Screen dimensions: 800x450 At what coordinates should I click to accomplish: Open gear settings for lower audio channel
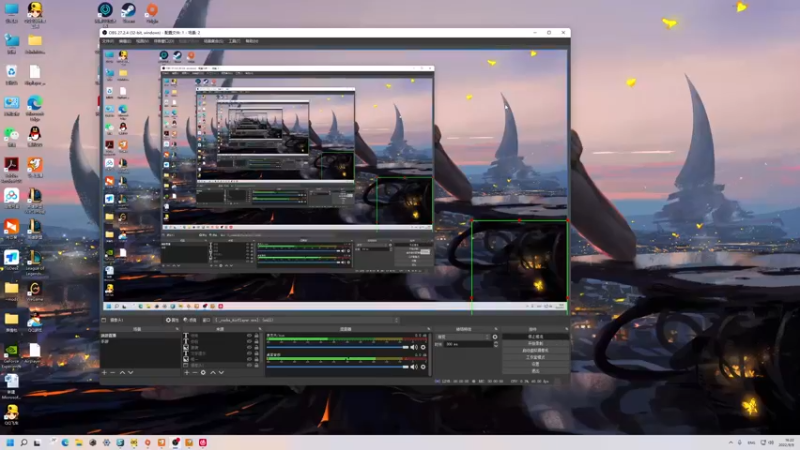[423, 367]
